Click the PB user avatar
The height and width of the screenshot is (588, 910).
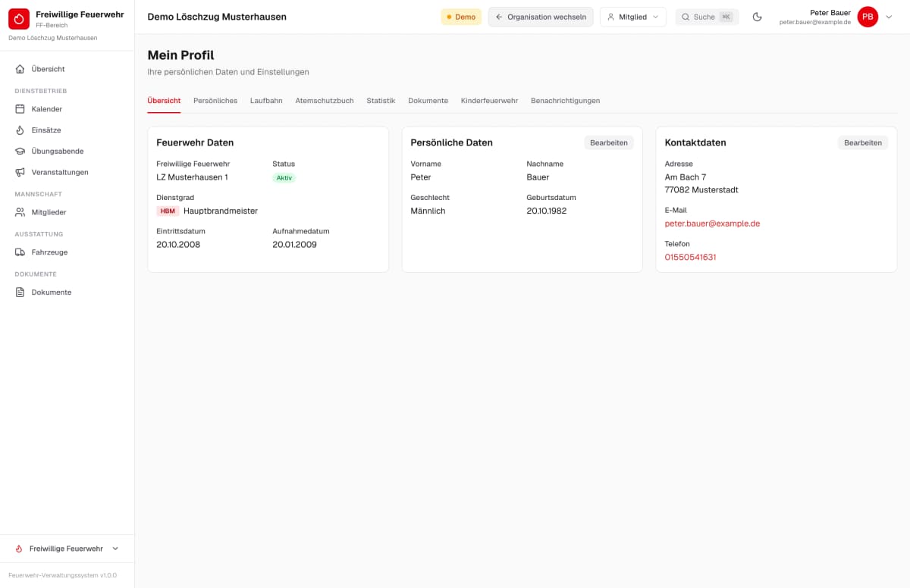click(868, 17)
